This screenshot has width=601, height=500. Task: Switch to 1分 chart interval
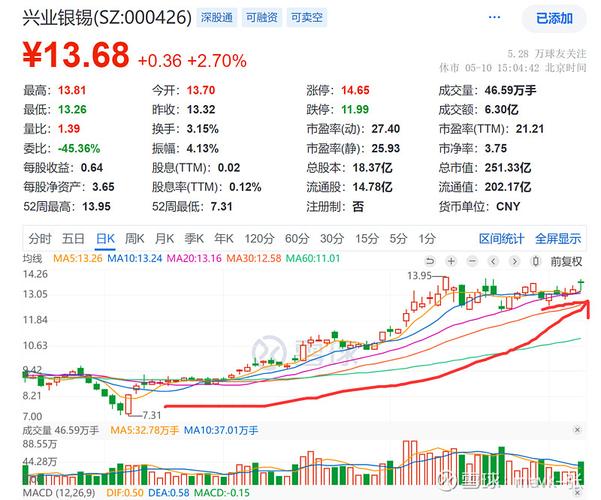coord(427,239)
